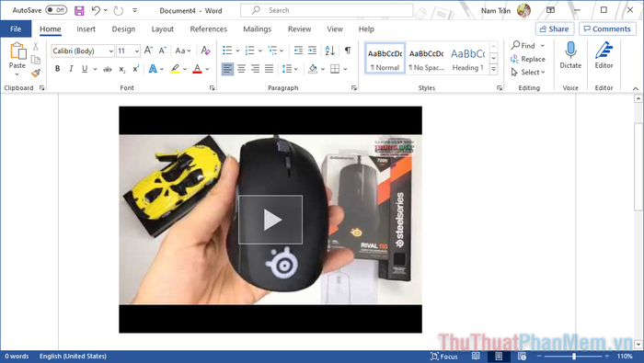Click the Save icon in title bar
644x363 pixels.
tap(79, 11)
